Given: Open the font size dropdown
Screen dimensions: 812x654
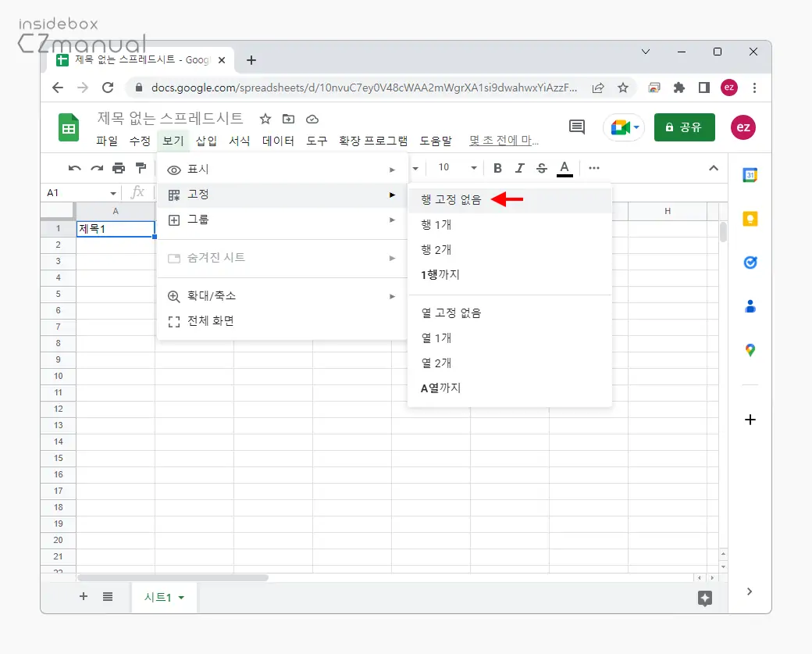Looking at the screenshot, I should coord(473,168).
